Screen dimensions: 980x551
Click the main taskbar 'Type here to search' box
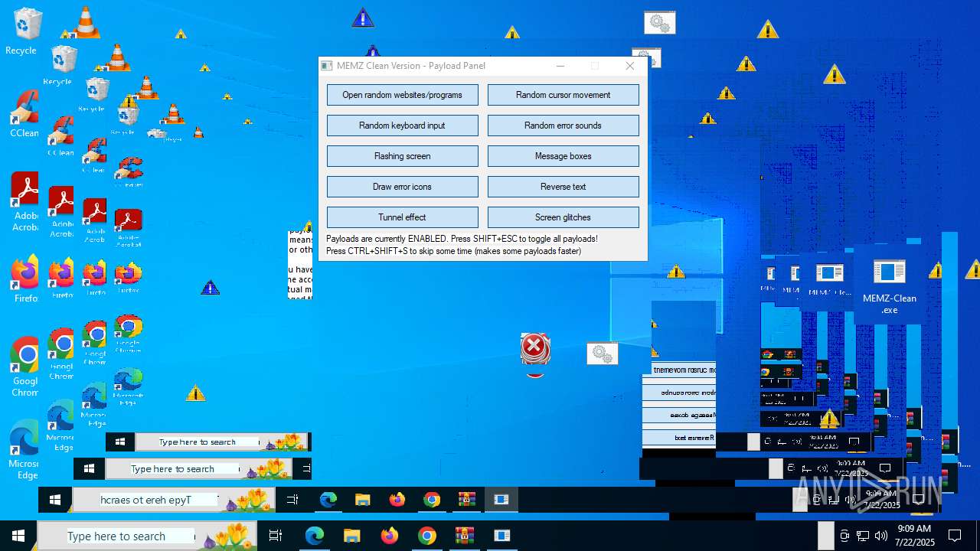point(148,536)
